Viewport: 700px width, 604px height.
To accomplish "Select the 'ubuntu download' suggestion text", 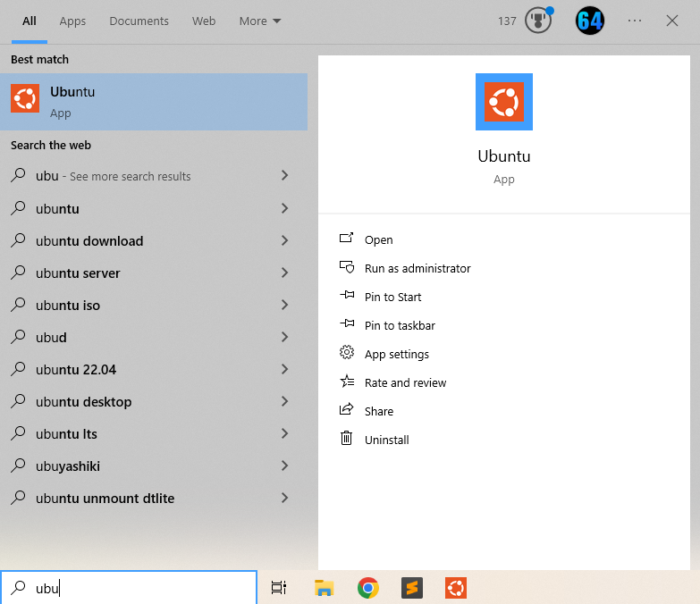I will pyautogui.click(x=89, y=241).
